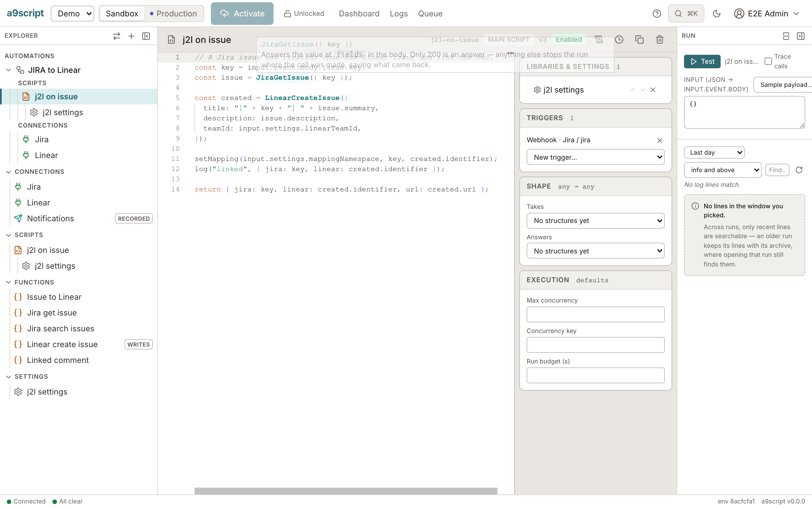Screen dimensions: 812x508
Task: Duplicate the script with copy icon
Action: [x=639, y=40]
